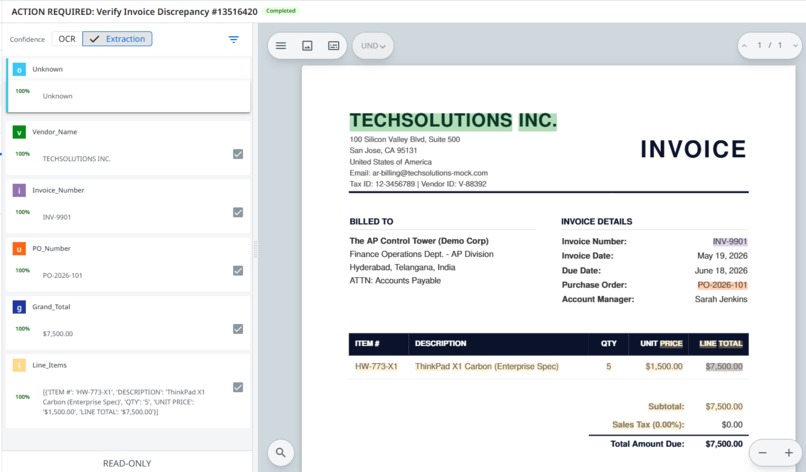Toggle the Vendor_Name checkbox
This screenshot has height=472, width=806.
coord(238,154)
